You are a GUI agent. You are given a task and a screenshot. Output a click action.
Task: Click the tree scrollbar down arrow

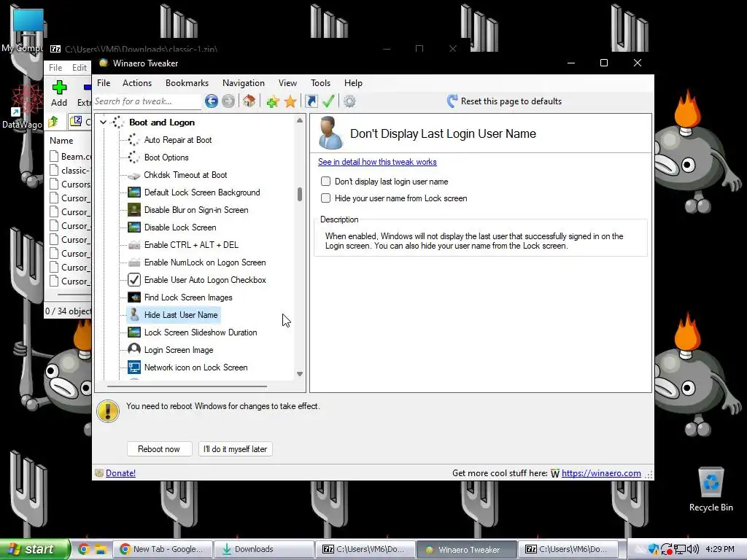[300, 374]
